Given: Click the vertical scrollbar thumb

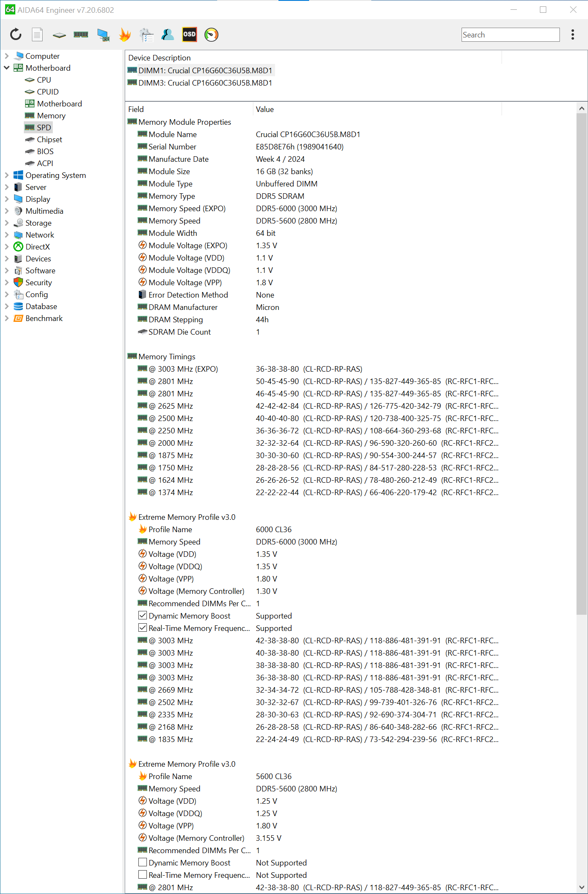Looking at the screenshot, I should coord(582,364).
